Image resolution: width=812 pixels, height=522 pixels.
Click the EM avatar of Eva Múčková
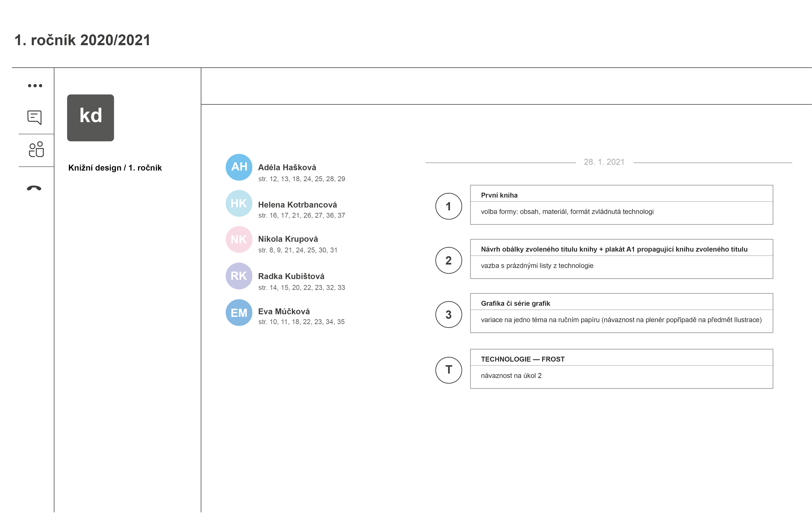coord(239,312)
